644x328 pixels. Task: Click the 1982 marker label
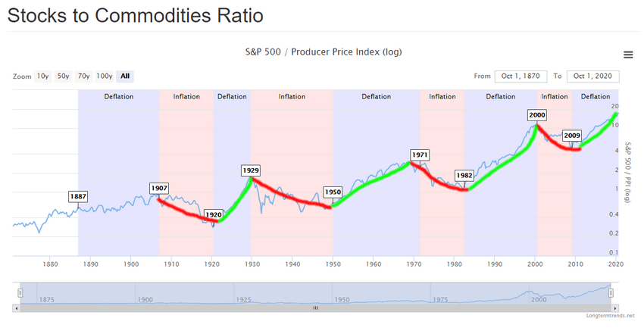pyautogui.click(x=464, y=175)
